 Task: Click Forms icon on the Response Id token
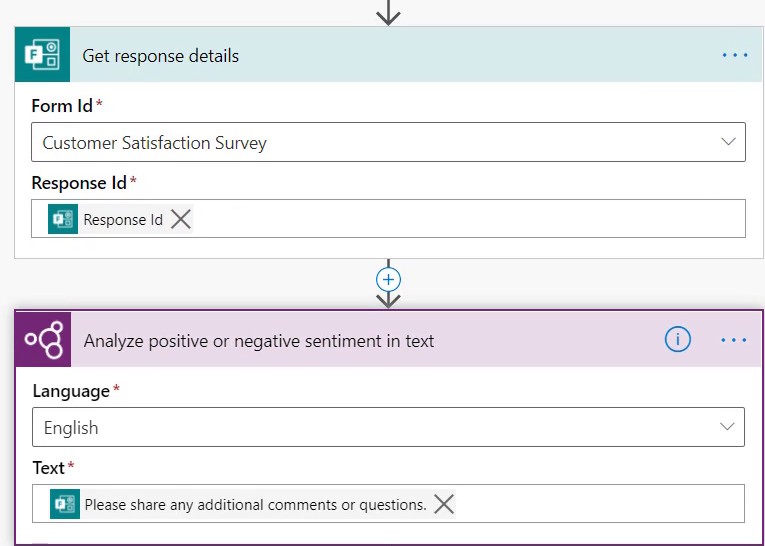(63, 219)
